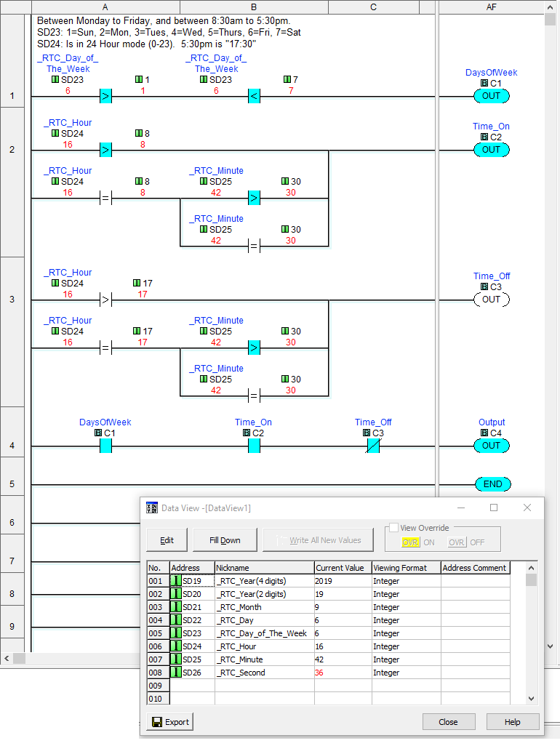Screen dimensions: 560x746
Task: Click the END instruction in rung 5
Action: click(x=493, y=484)
